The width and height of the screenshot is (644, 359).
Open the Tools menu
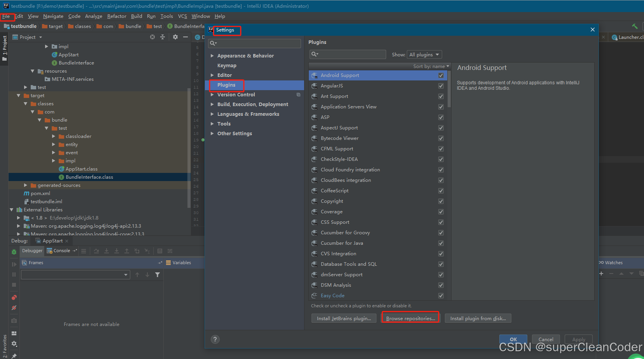coord(166,16)
